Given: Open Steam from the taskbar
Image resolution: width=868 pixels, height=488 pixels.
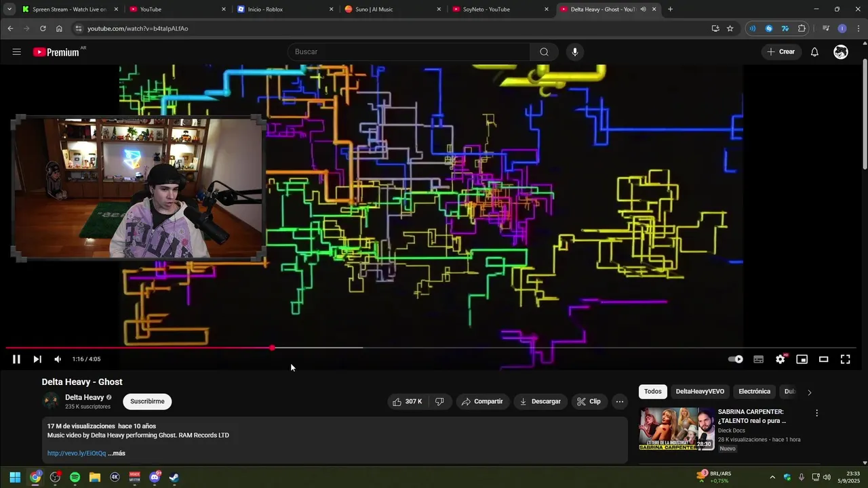Looking at the screenshot, I should (174, 477).
